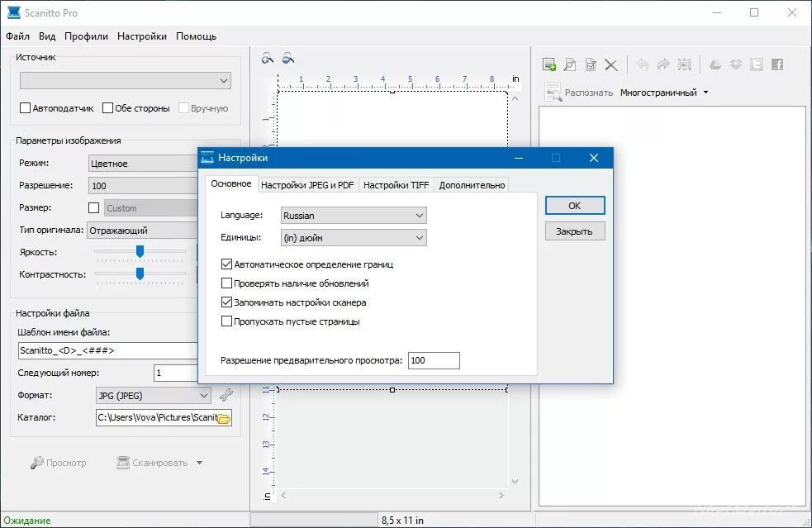812x528 pixels.
Task: Enable Пропускать пустые страницы
Action: [x=226, y=321]
